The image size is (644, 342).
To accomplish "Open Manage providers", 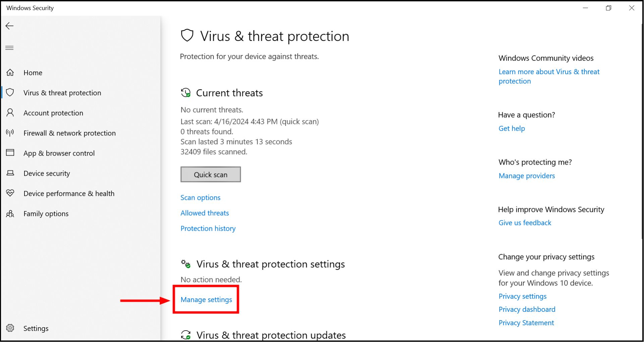I will (x=527, y=176).
